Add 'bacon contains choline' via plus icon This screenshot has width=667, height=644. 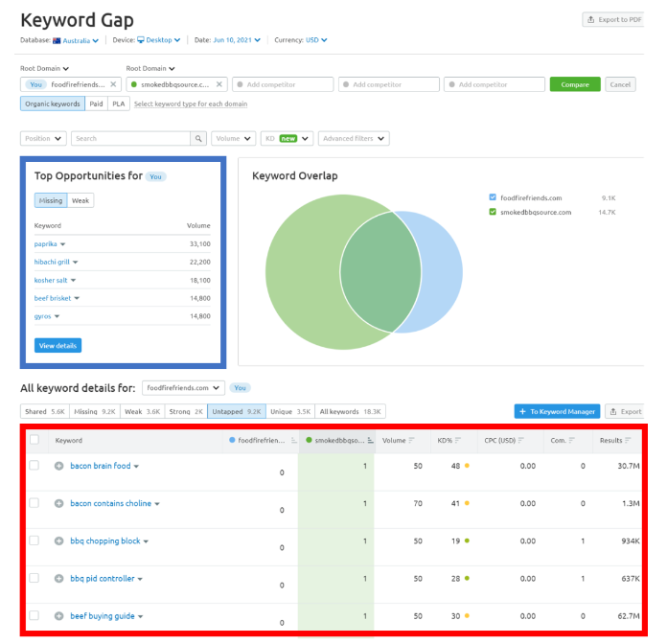coord(59,503)
